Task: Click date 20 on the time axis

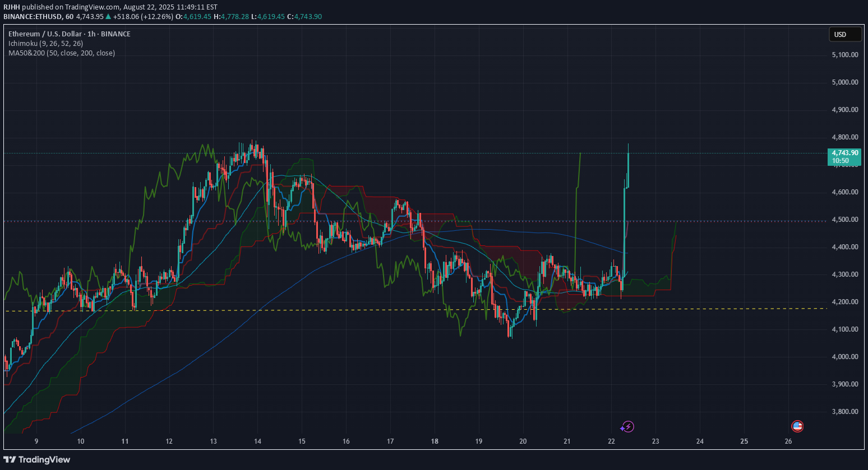Action: click(523, 441)
